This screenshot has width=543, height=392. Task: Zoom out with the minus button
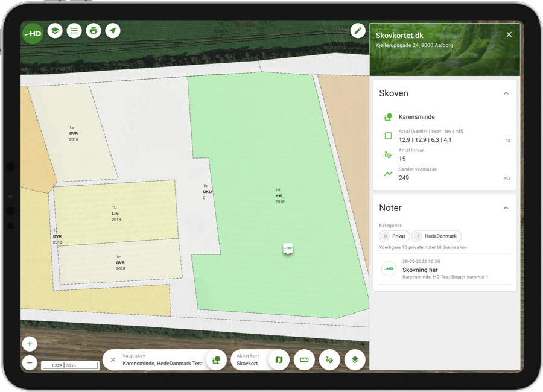(30, 363)
